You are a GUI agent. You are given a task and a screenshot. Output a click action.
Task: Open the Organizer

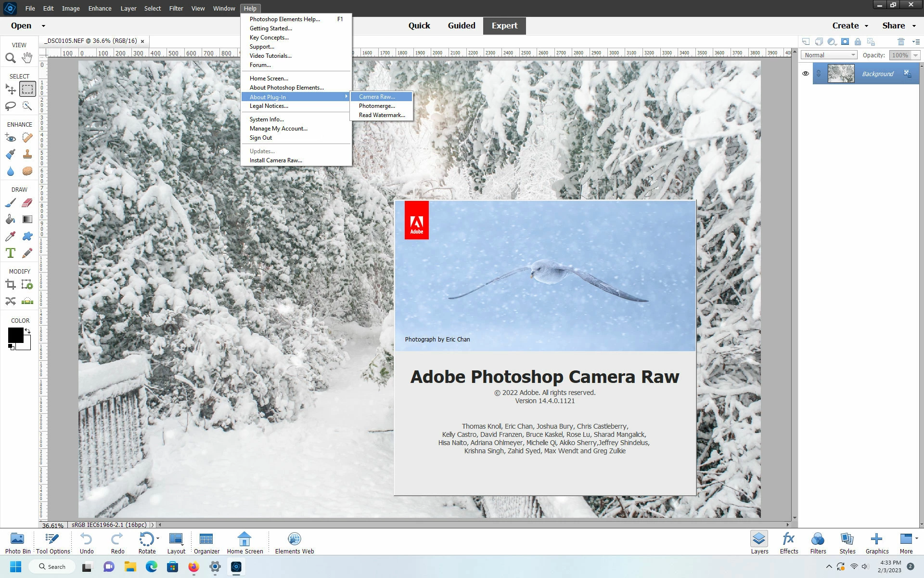[x=206, y=543]
